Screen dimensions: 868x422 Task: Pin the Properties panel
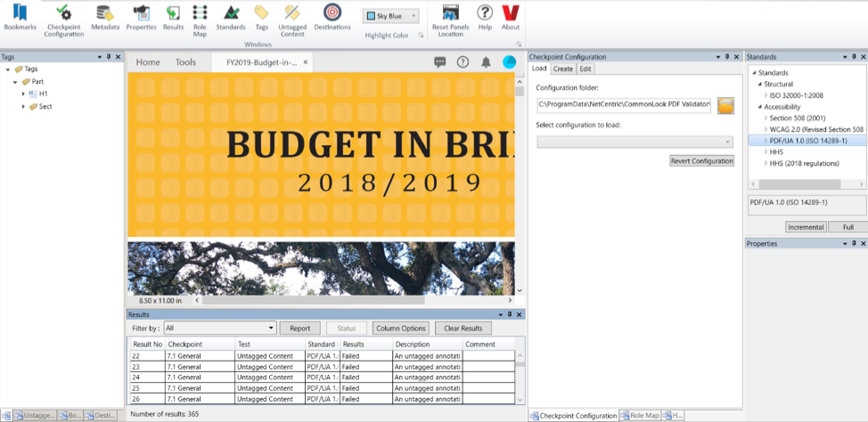click(853, 243)
